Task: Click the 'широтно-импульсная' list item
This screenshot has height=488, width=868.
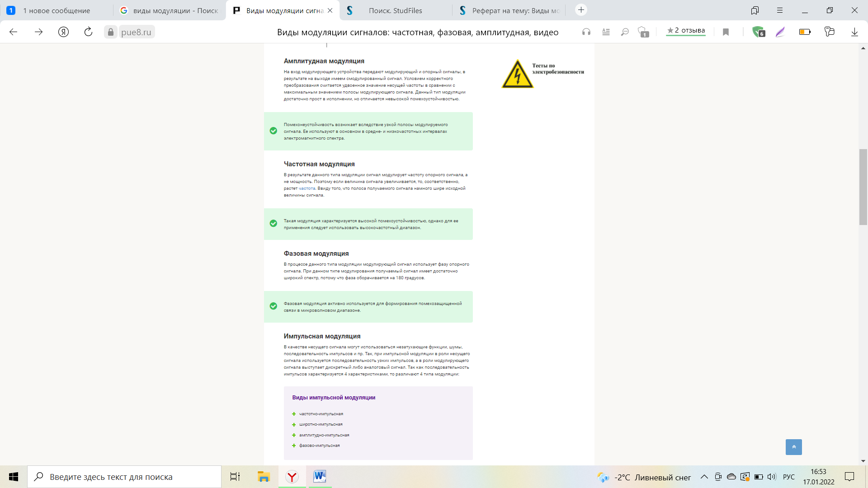Action: coord(321,424)
